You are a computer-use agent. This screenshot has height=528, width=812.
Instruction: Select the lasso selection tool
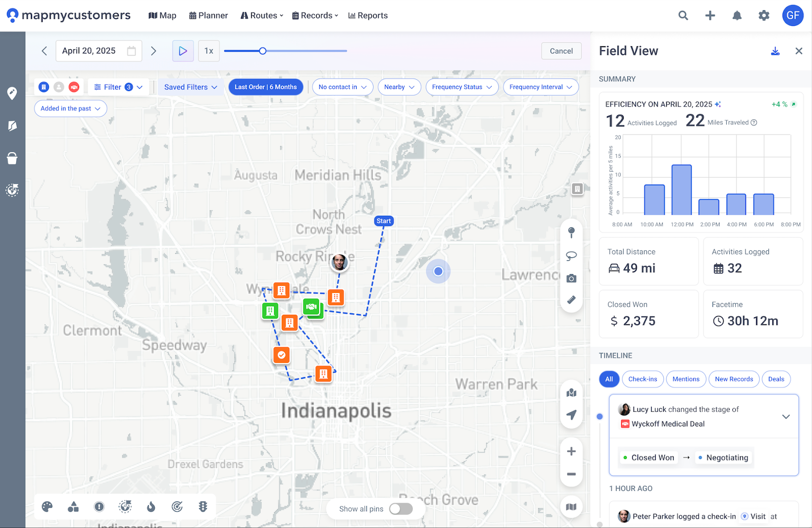click(571, 256)
